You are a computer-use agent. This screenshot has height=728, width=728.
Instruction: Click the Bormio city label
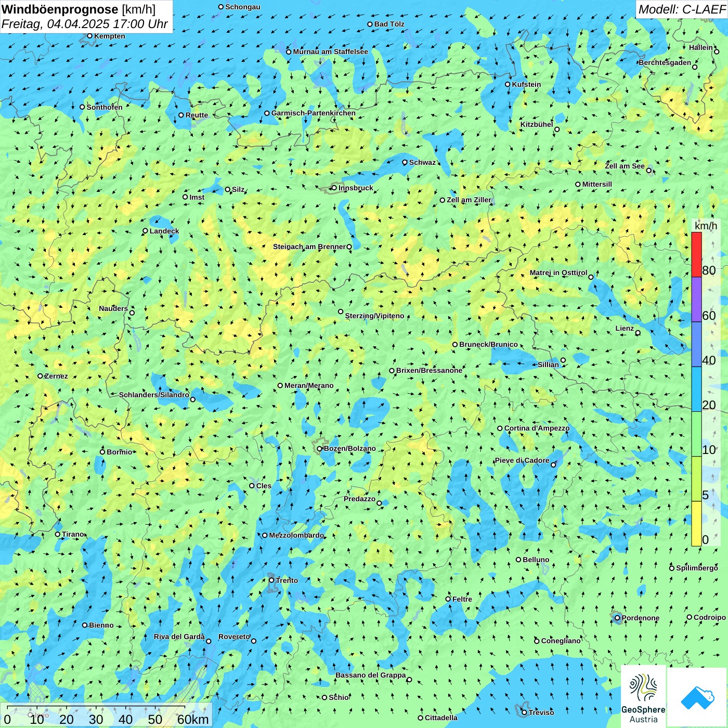(119, 452)
